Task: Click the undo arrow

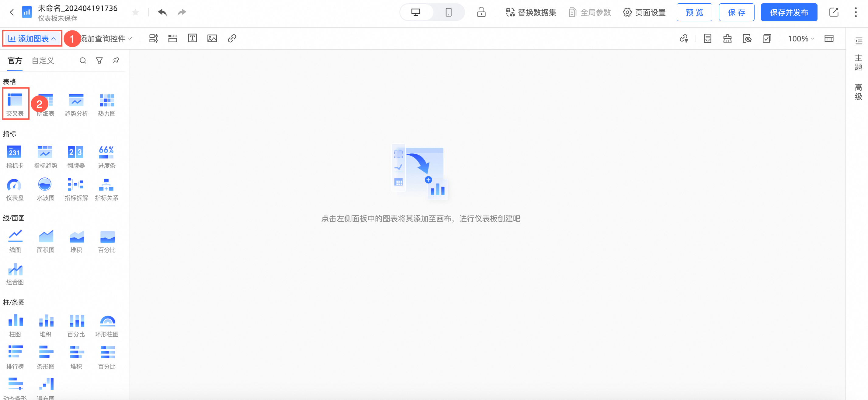Action: (x=162, y=12)
